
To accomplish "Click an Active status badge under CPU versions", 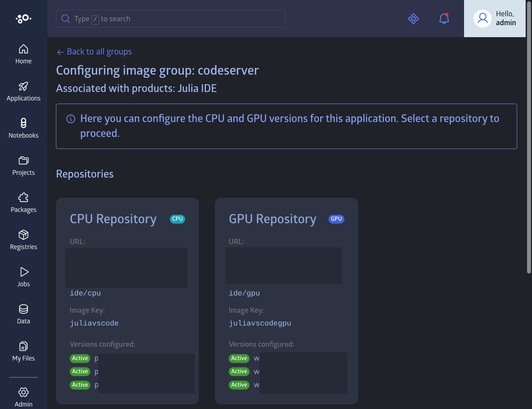I will (x=80, y=358).
